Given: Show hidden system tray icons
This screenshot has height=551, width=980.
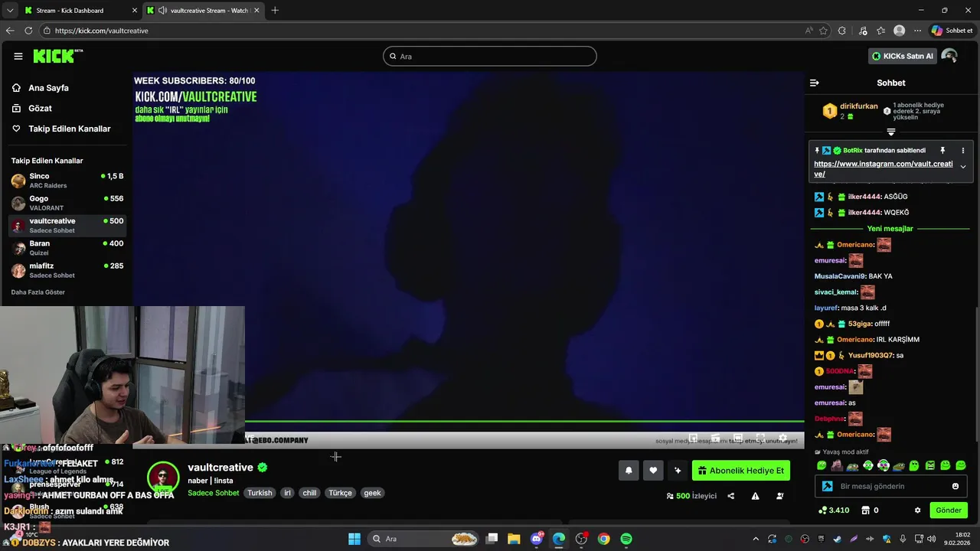Looking at the screenshot, I should tap(756, 539).
